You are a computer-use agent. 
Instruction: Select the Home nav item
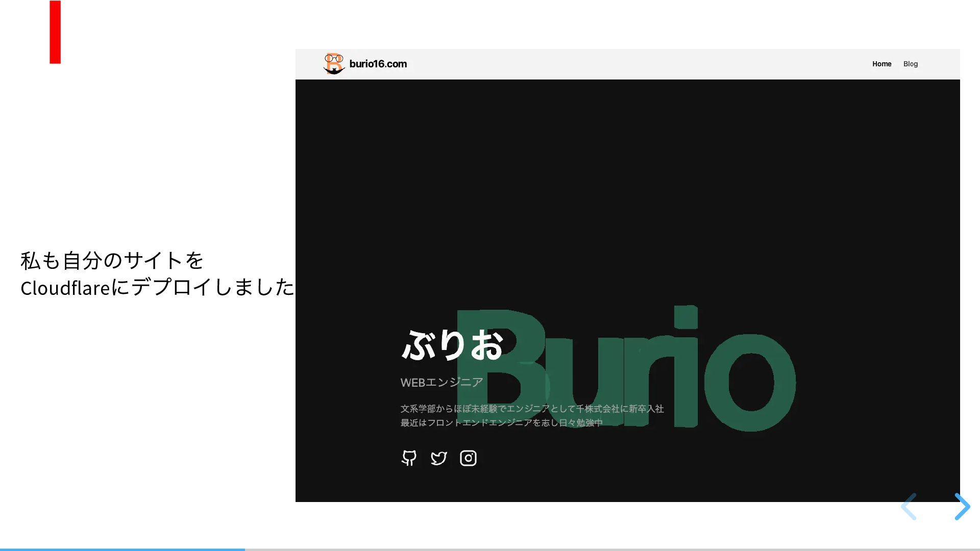pos(881,64)
